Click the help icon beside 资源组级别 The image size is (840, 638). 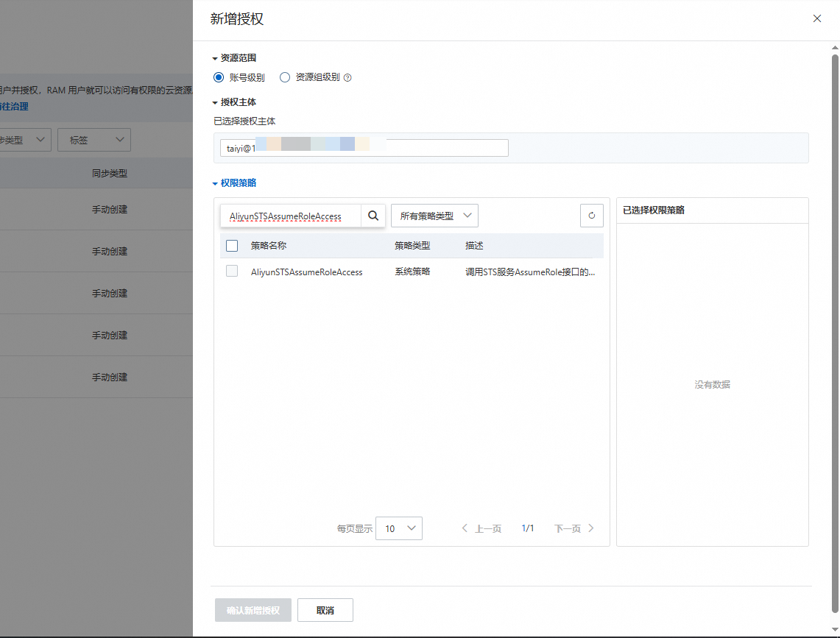(347, 78)
